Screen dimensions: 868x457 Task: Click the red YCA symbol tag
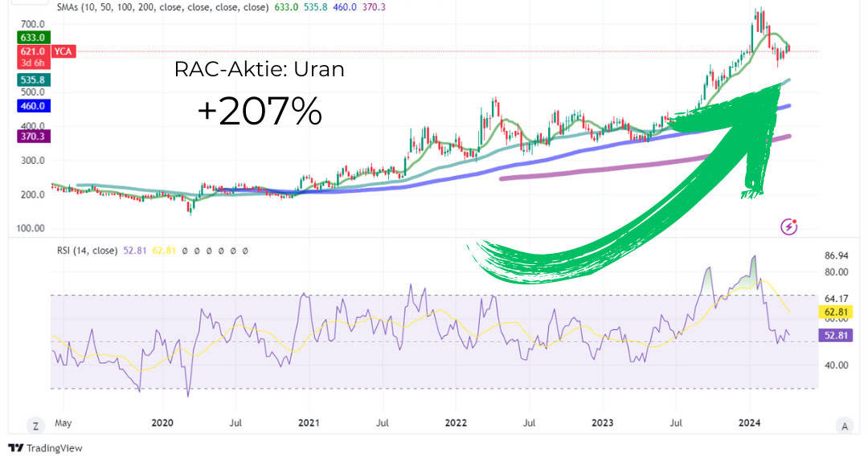click(x=63, y=51)
